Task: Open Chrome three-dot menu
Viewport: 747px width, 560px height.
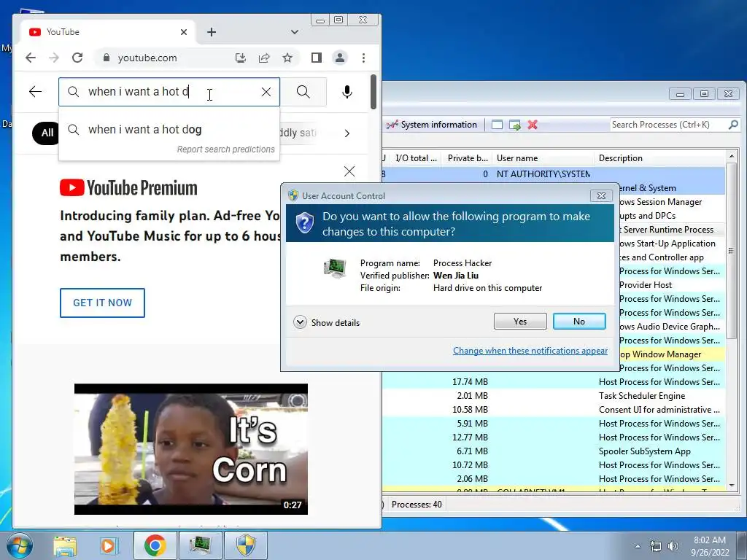Action: click(363, 58)
